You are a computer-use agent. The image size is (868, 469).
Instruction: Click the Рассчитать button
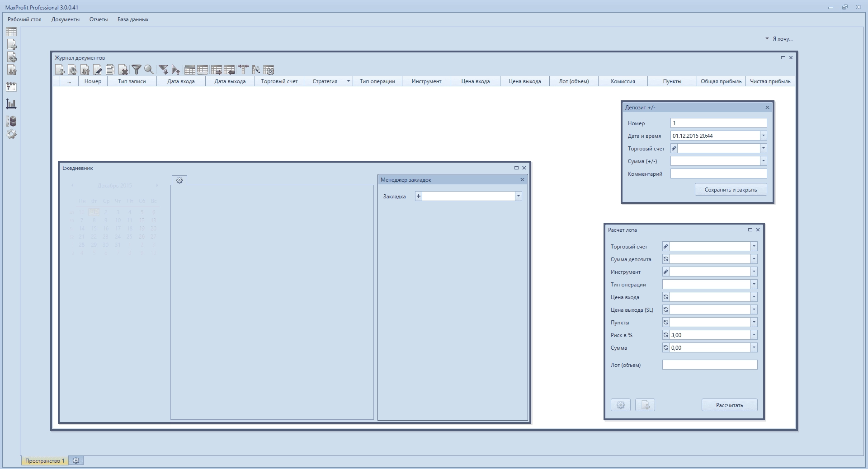pos(729,405)
